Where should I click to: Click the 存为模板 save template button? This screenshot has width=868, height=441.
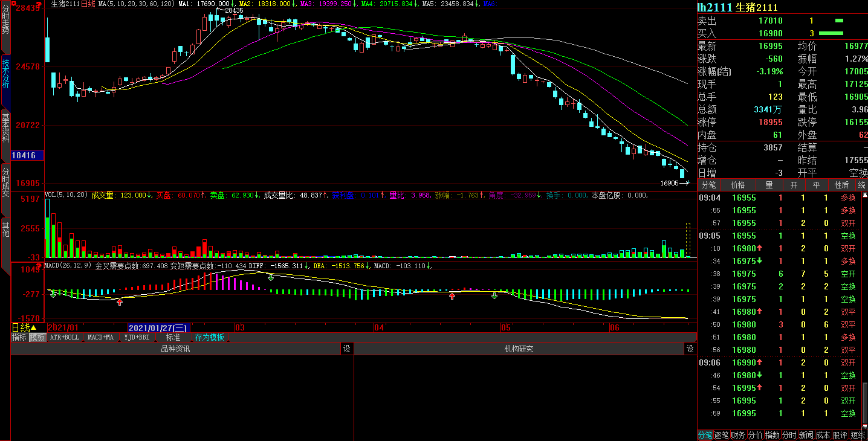click(x=209, y=337)
